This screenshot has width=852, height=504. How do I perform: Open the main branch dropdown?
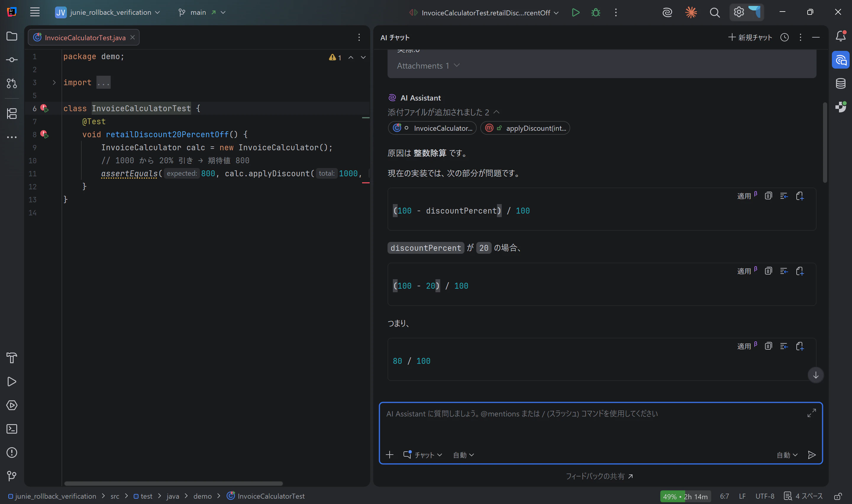[x=202, y=12]
